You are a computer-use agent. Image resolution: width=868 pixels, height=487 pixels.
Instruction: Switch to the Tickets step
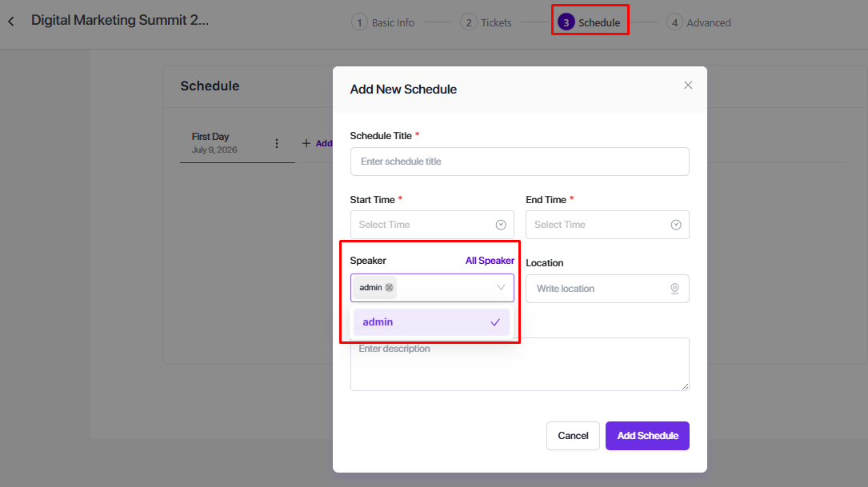coord(486,22)
